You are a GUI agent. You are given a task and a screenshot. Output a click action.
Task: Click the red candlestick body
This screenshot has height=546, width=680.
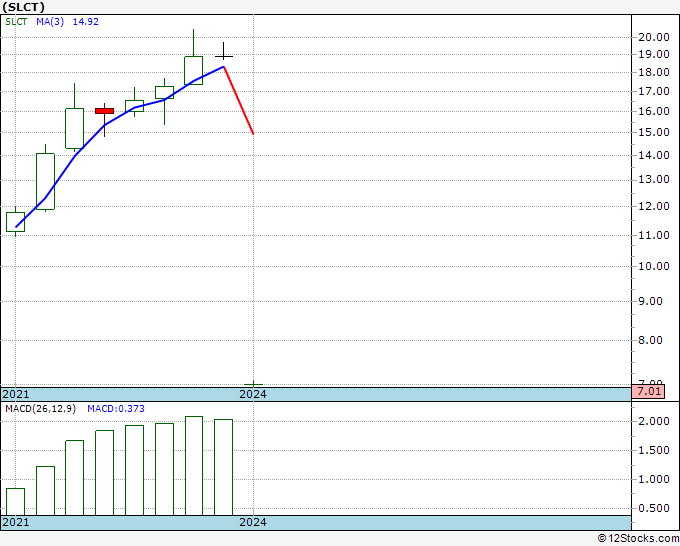[105, 111]
